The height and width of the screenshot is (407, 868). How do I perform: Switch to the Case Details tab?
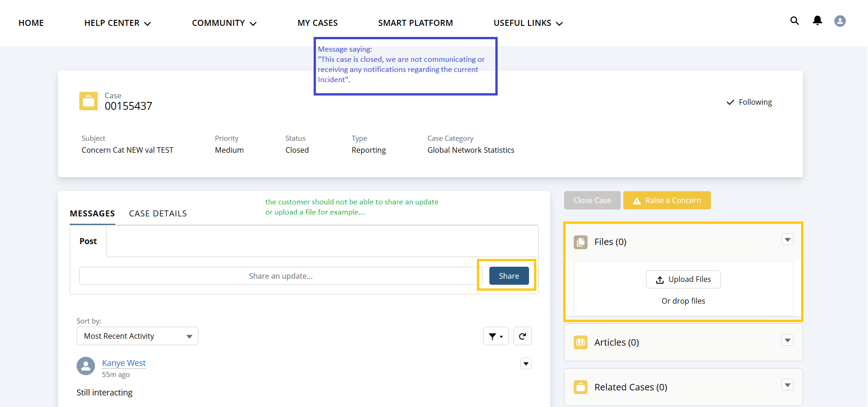(x=158, y=214)
